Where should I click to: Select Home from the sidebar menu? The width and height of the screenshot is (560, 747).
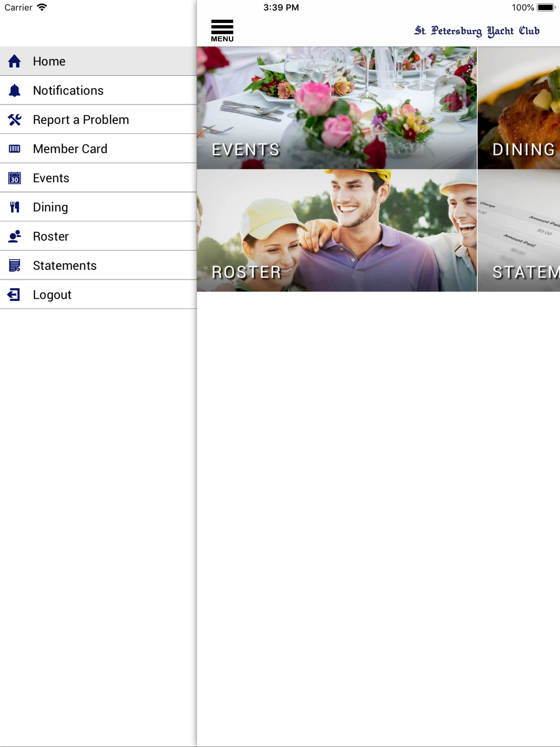pyautogui.click(x=98, y=61)
